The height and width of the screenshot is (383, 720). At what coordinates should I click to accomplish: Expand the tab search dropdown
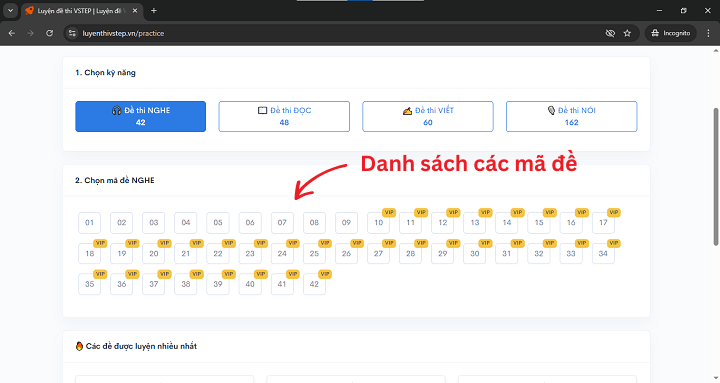10,11
